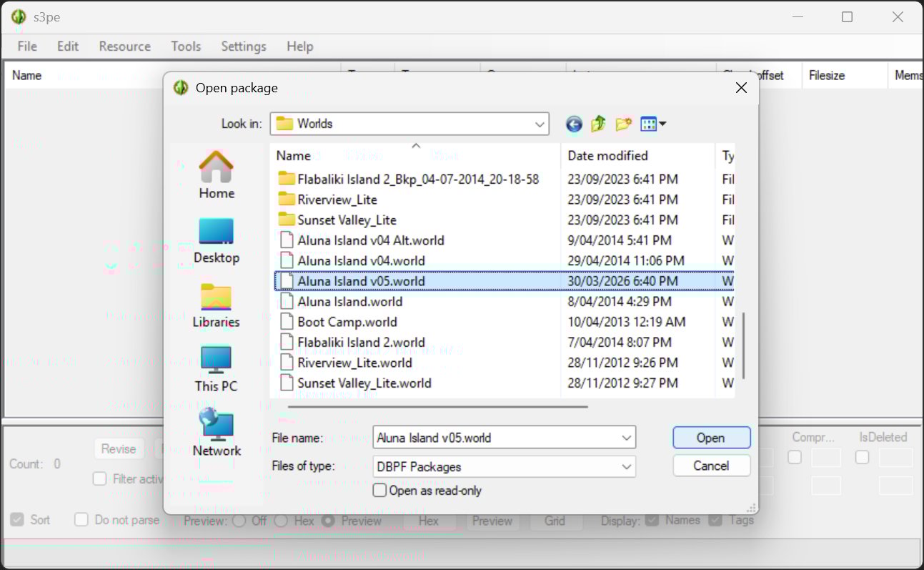The image size is (924, 570).
Task: Expand the Look in folder dropdown
Action: (x=540, y=124)
